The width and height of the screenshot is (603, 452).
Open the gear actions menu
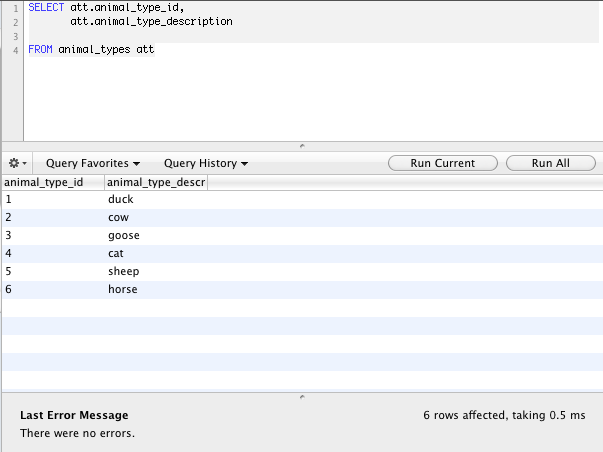tap(17, 163)
